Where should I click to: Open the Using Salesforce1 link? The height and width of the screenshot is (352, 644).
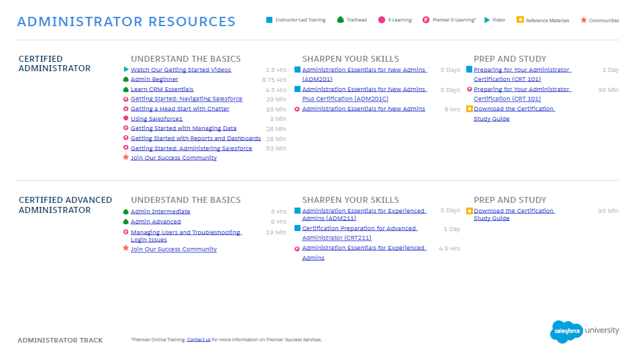156,119
